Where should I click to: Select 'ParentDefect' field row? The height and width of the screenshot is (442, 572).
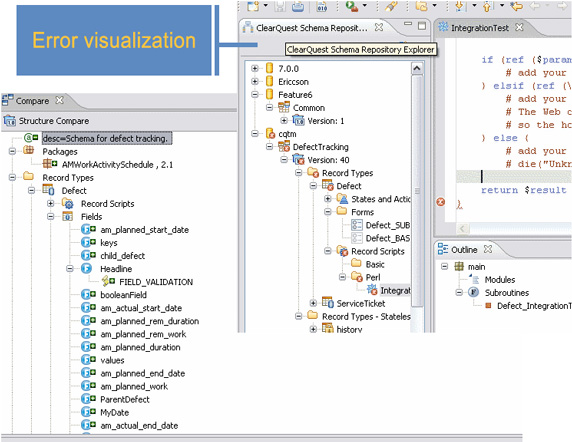pyautogui.click(x=125, y=399)
